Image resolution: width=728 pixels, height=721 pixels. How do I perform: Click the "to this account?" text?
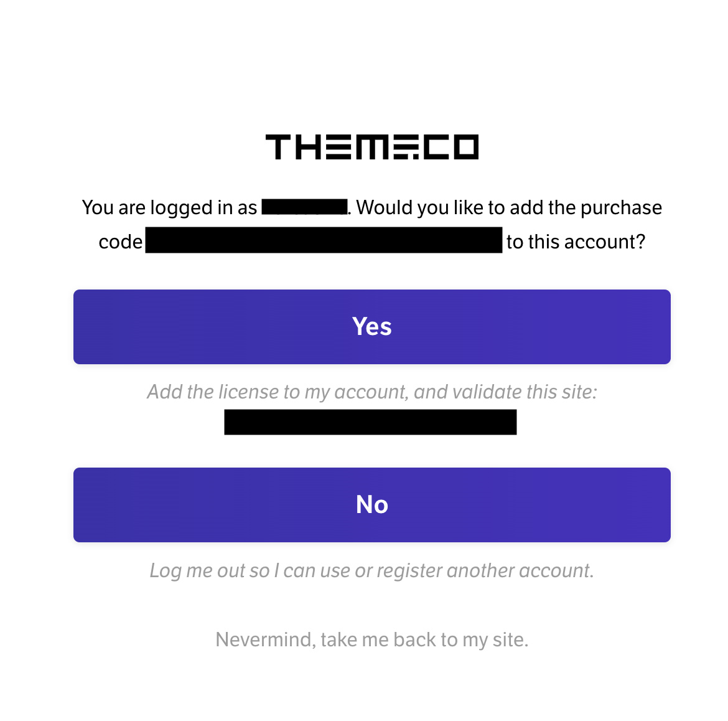576,242
